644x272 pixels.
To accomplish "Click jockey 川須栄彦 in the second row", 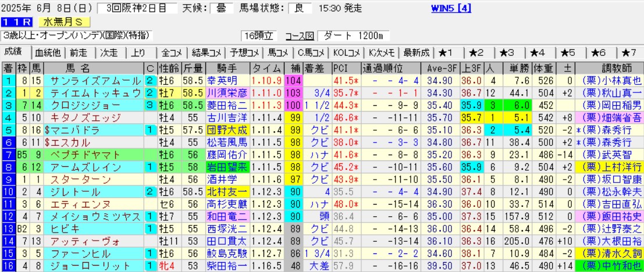I will click(227, 92).
